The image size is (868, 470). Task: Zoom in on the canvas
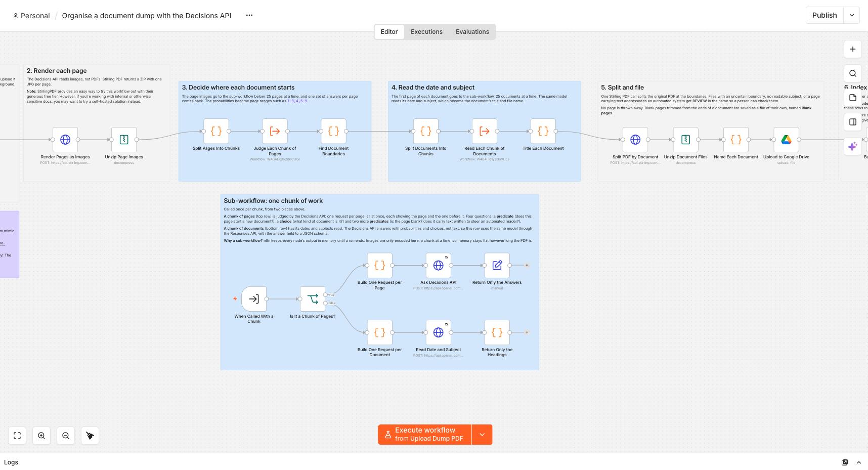point(41,436)
